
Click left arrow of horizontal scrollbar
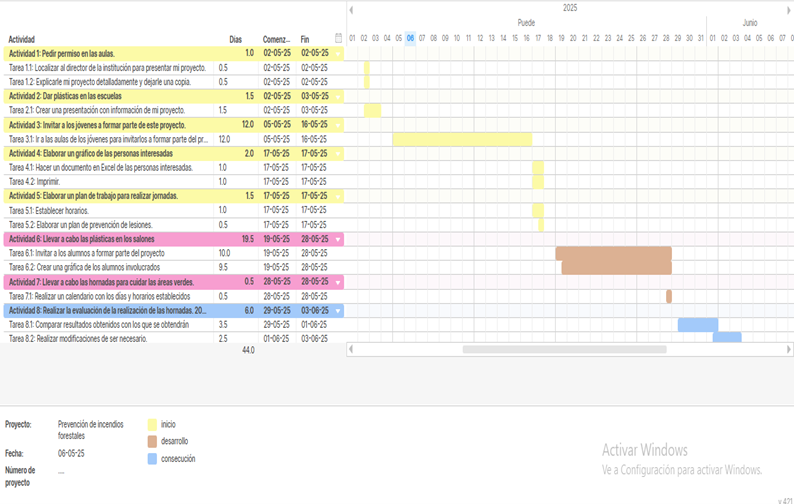[x=351, y=350]
